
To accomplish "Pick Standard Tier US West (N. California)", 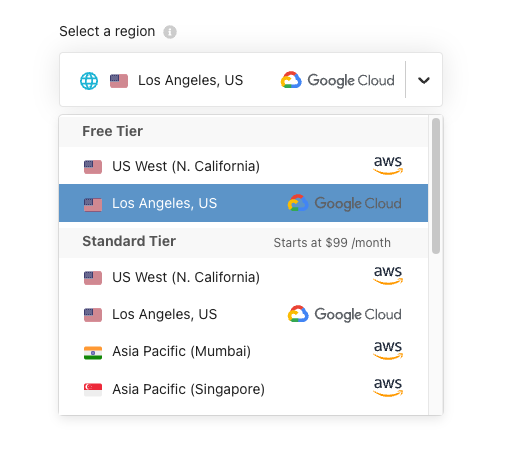I will 243,277.
